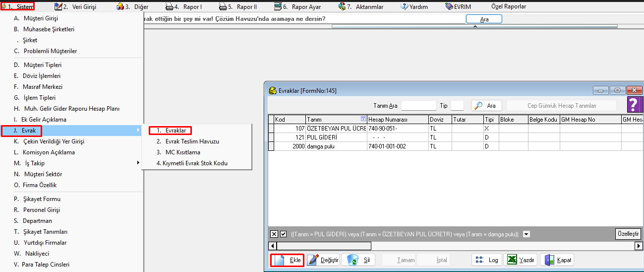Click Yazdır Excel export button
The height and width of the screenshot is (272, 644).
pos(520,260)
